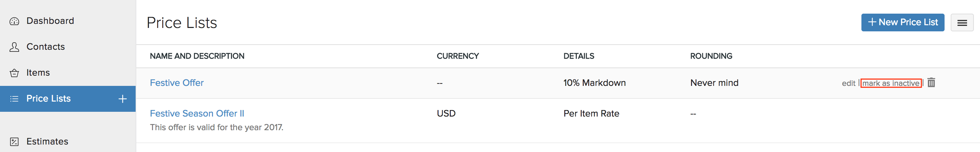Select the Items sidebar label

coord(38,73)
